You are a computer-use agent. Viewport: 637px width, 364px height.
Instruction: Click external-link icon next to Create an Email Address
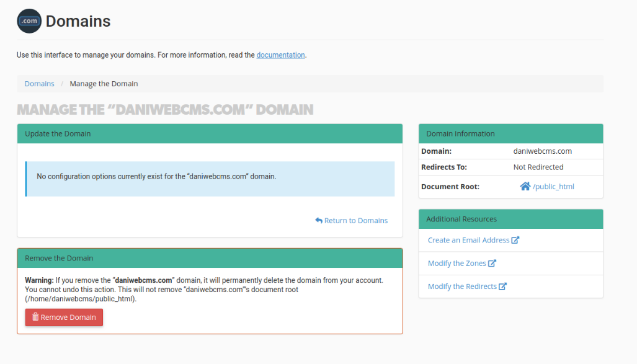pos(515,240)
